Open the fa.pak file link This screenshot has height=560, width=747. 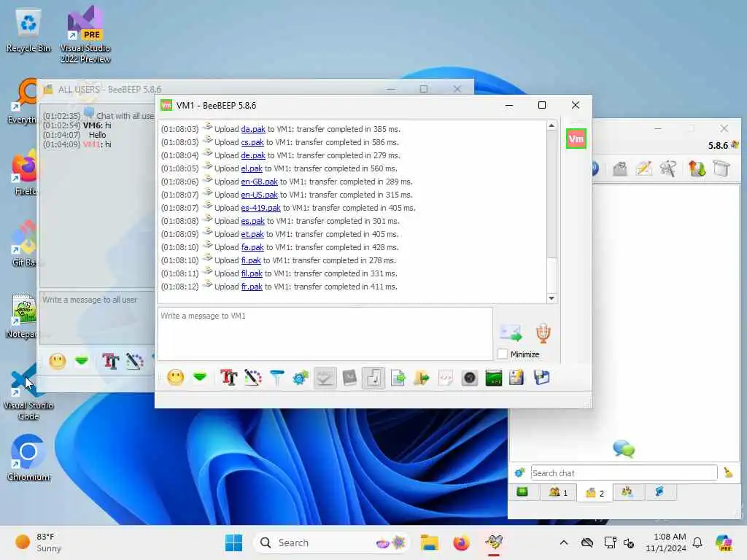pyautogui.click(x=252, y=247)
